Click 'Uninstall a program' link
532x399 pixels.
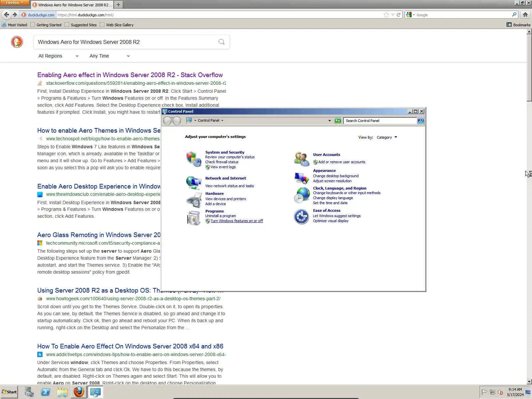point(220,216)
